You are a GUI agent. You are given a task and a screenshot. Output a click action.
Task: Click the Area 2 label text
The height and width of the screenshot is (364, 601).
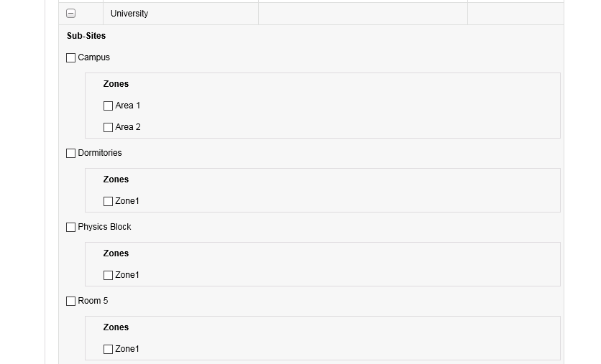tap(128, 127)
